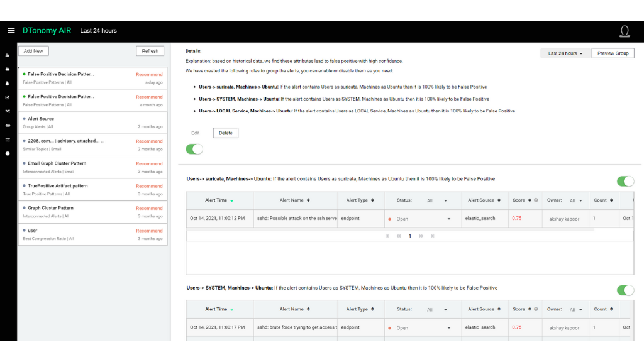
Task: Open the hamburger menu next to DTonomy AIR
Action: [11, 30]
